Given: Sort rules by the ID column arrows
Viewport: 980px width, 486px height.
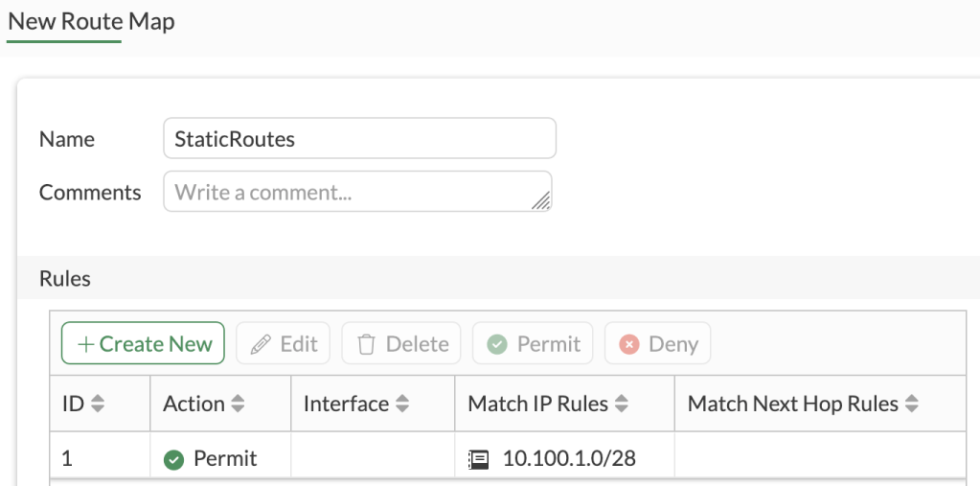Looking at the screenshot, I should (x=97, y=405).
